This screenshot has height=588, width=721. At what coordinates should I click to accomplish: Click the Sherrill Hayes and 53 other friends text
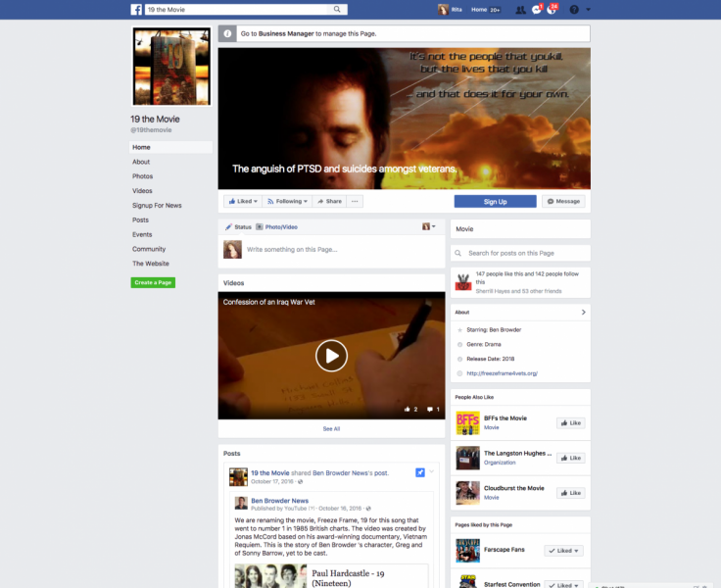coord(518,291)
